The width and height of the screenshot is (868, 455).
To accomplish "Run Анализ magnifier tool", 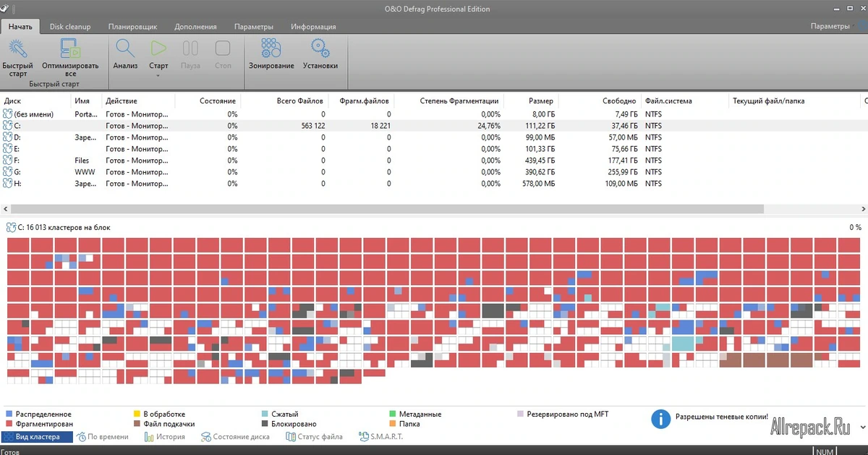I will [125, 48].
